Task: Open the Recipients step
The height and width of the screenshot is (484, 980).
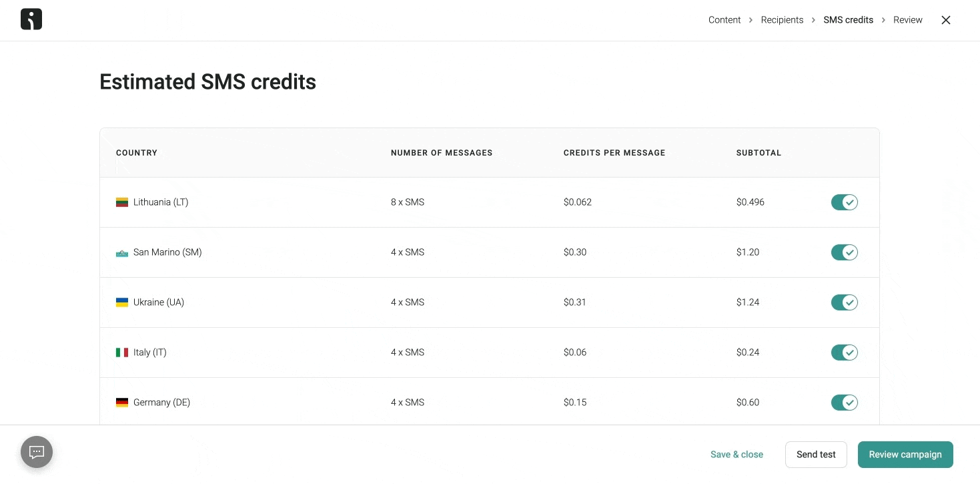Action: click(782, 19)
